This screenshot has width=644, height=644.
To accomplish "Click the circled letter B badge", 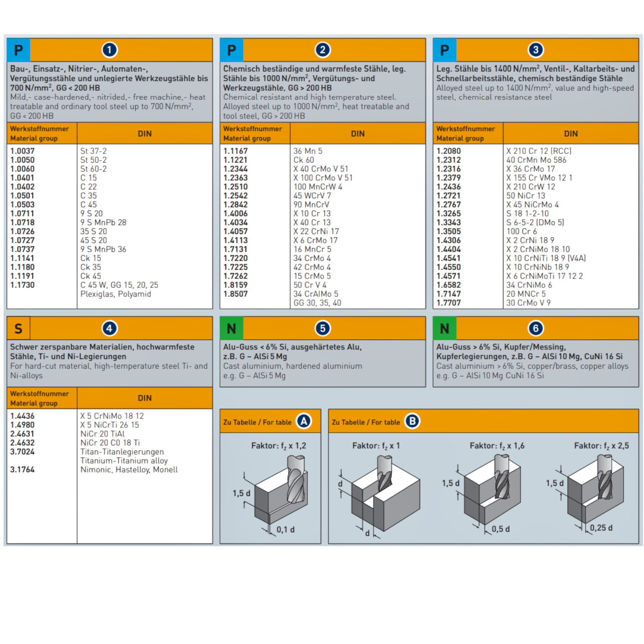I will coord(412,421).
